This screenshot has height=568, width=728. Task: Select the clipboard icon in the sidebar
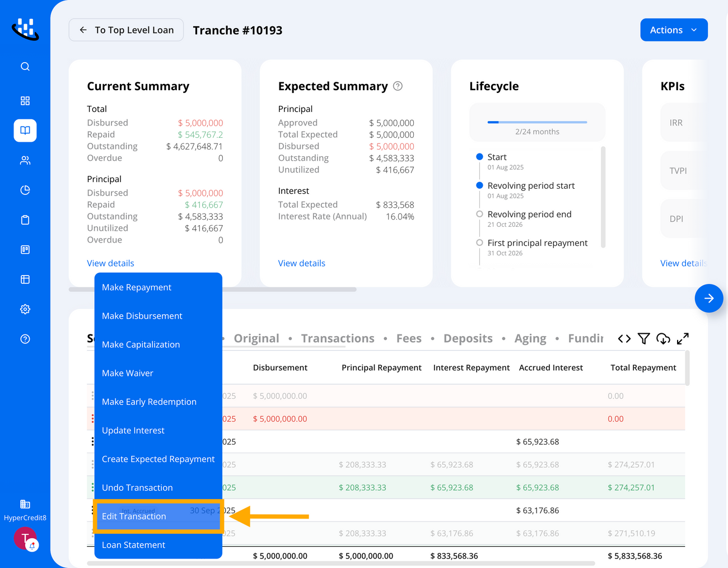(x=25, y=220)
